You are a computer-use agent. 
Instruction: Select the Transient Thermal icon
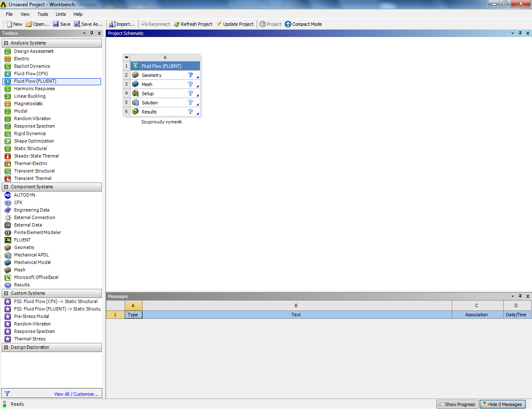coord(7,178)
